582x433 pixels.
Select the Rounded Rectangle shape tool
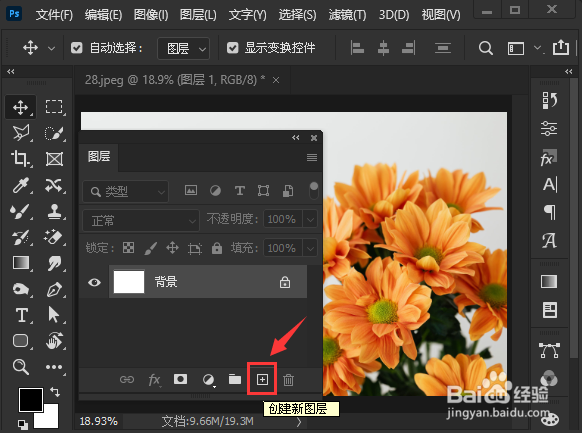20,341
